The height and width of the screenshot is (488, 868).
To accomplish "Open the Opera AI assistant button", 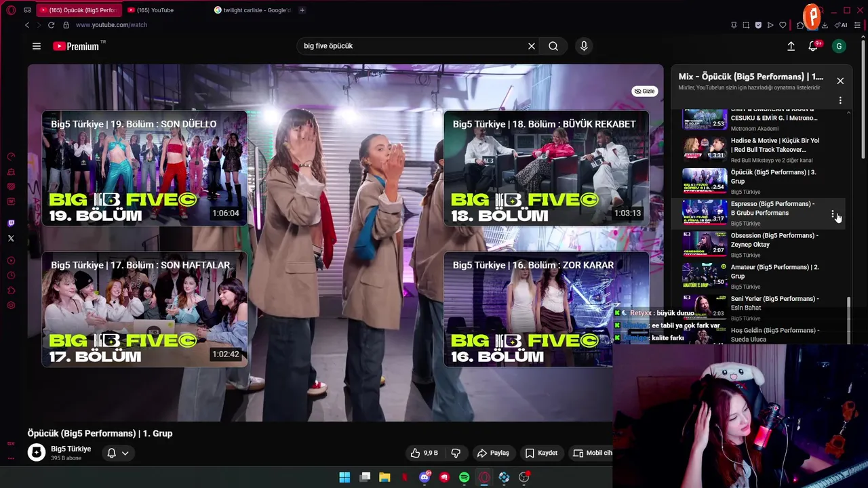I will [842, 25].
